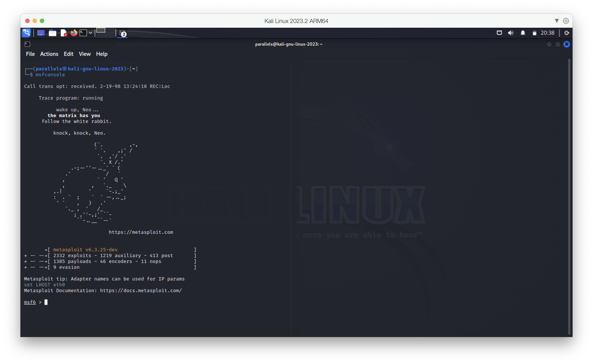Screen dimensions: 593x364
Task: Launch the text editor from panel
Action: 64,33
